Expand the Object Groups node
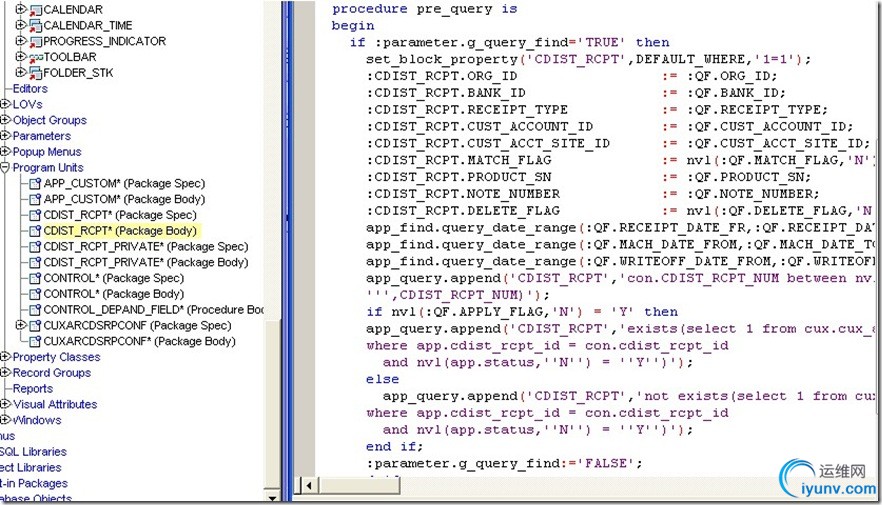Screen dimensions: 882x505 click(x=5, y=120)
